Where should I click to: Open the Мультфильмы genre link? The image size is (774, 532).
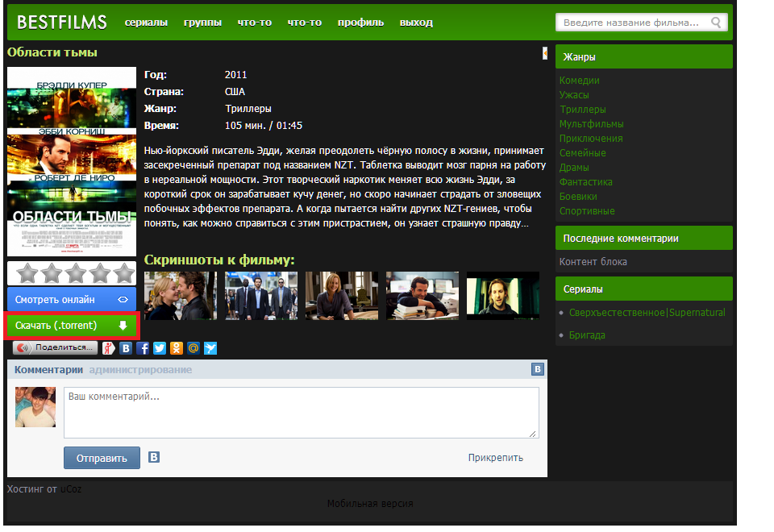click(591, 124)
